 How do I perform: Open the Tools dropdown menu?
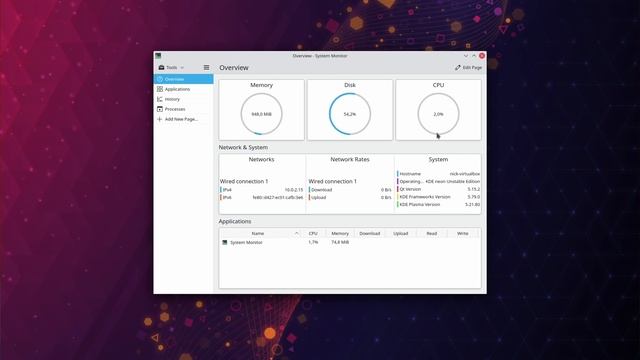(x=171, y=67)
